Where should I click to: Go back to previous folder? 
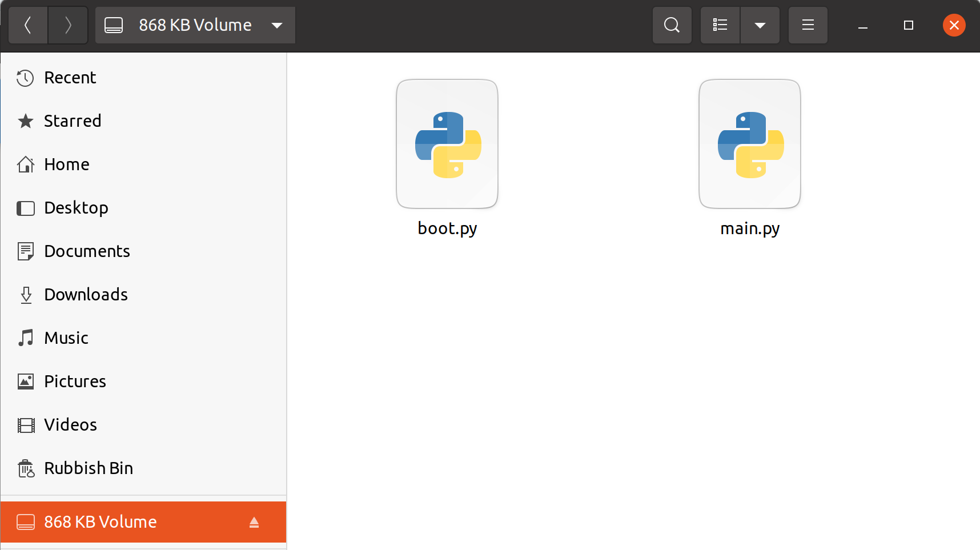click(27, 25)
